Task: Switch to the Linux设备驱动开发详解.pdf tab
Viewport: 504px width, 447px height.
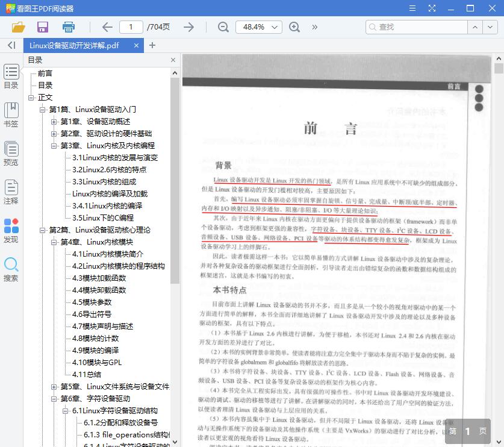Action: (x=74, y=45)
